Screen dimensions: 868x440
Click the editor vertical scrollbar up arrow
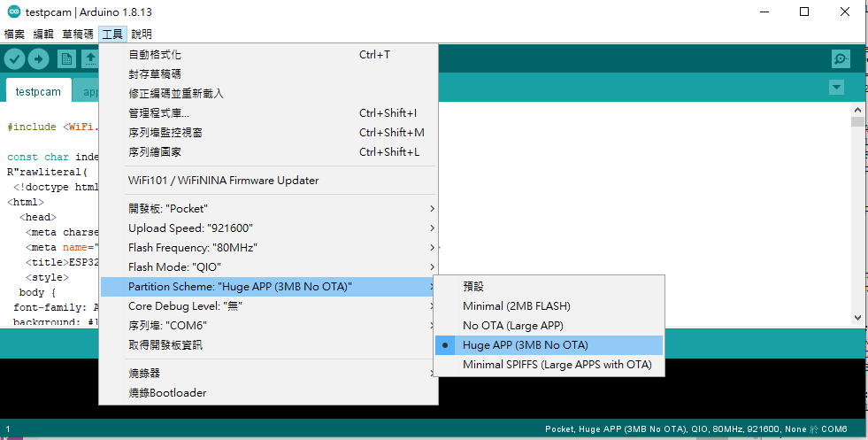(857, 109)
